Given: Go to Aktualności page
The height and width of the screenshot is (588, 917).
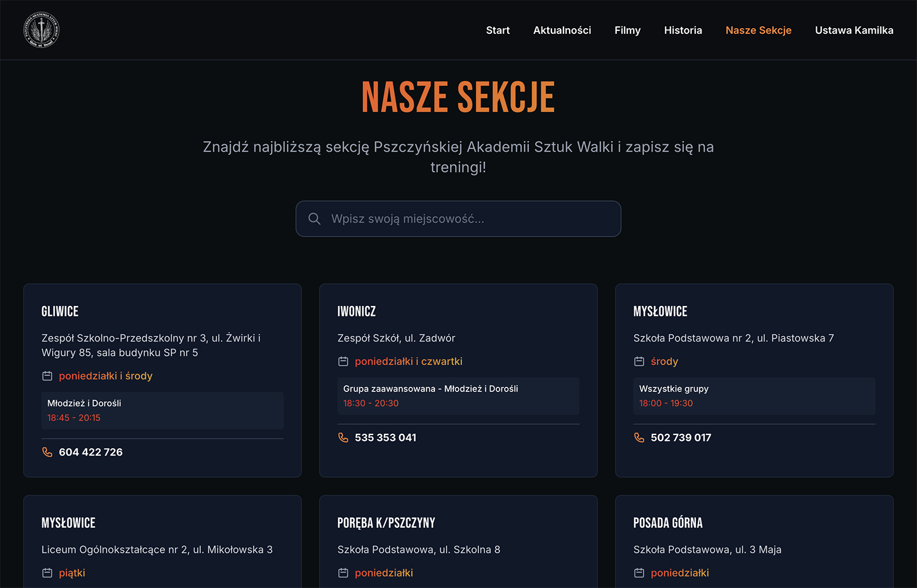Looking at the screenshot, I should click(562, 30).
